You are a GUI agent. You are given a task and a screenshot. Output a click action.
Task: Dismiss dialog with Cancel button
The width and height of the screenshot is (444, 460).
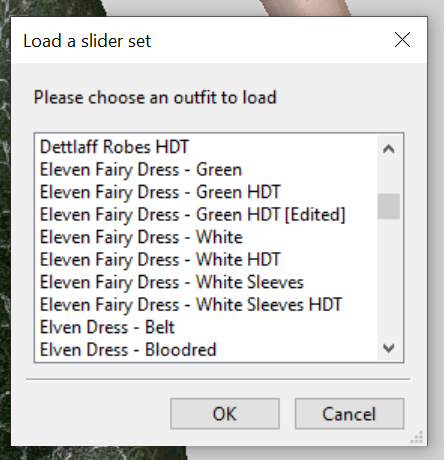(349, 414)
